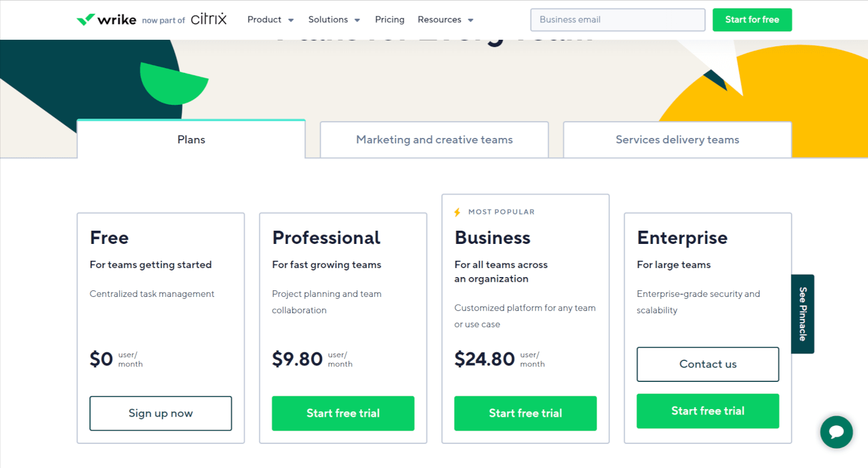Expand the Product dropdown arrow
The height and width of the screenshot is (468, 868).
point(291,20)
